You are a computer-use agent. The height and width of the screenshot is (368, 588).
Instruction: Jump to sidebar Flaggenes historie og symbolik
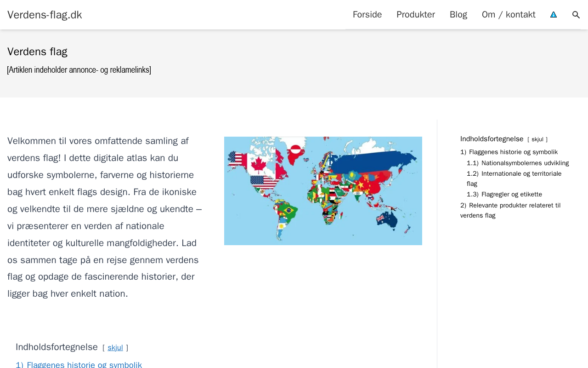513,152
